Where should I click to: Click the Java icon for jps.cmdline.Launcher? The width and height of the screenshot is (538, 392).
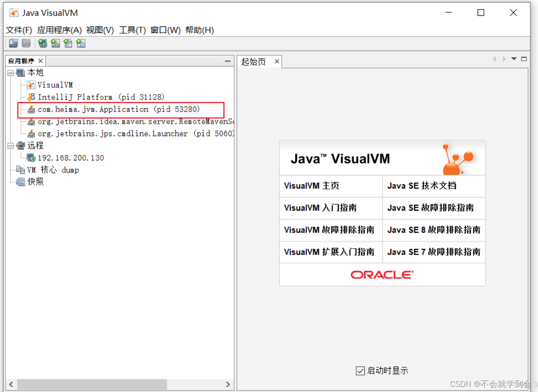coord(31,134)
